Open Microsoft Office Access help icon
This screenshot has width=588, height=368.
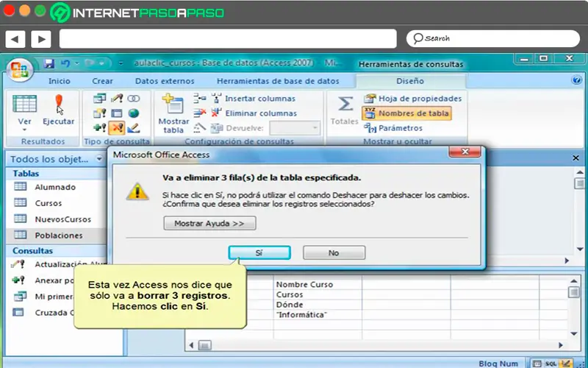577,80
